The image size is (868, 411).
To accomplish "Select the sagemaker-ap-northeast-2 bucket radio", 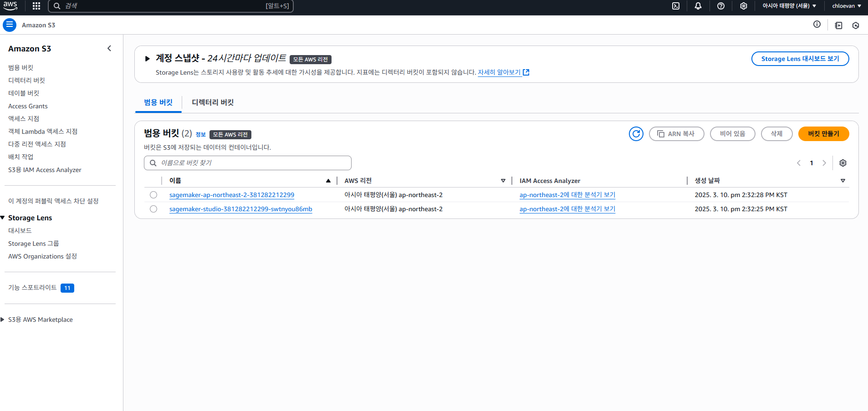I will 153,195.
